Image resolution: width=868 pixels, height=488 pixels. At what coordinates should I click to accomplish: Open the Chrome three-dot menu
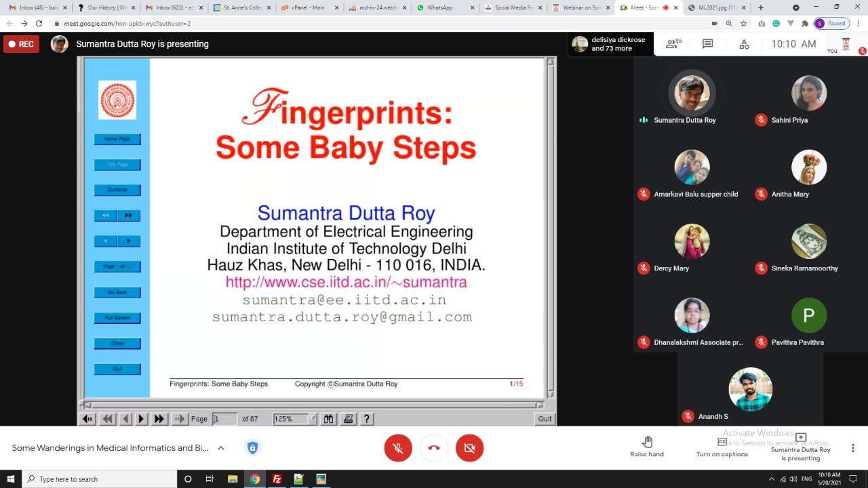pos(859,23)
